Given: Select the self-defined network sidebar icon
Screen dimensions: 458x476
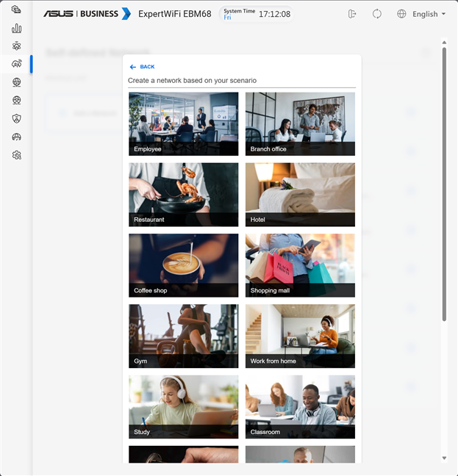Looking at the screenshot, I should 16,64.
